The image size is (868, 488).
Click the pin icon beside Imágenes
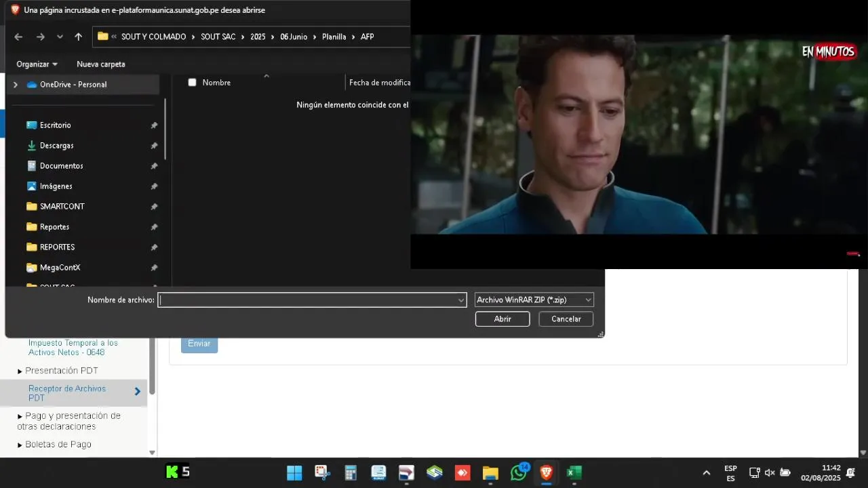point(154,186)
